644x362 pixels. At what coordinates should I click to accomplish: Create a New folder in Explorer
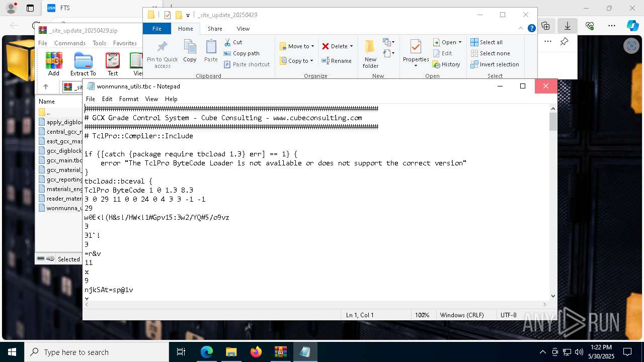tap(370, 54)
